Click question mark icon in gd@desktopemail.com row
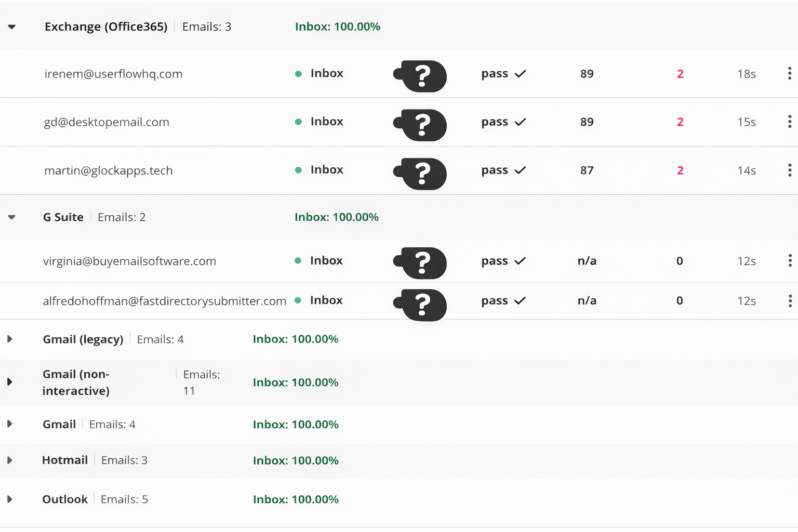The image size is (798, 532). 423,125
